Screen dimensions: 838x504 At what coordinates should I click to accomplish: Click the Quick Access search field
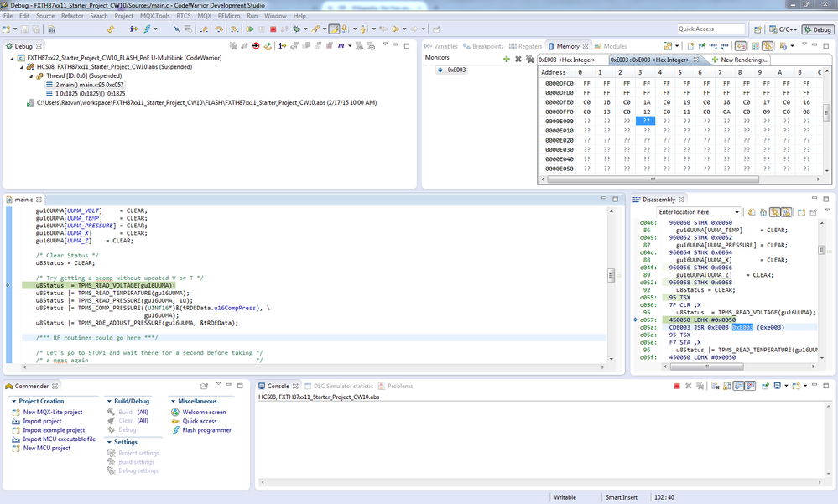pos(711,29)
